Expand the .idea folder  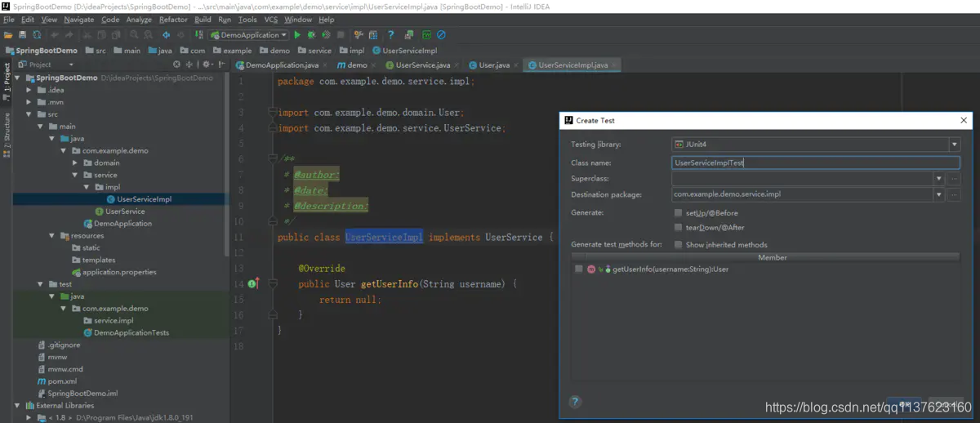[x=29, y=90]
